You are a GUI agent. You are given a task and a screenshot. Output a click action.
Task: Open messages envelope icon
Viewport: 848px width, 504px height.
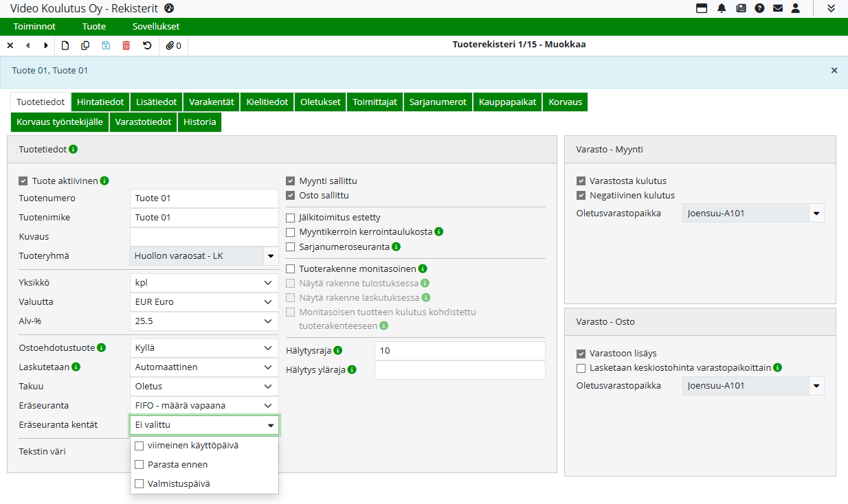(x=778, y=8)
